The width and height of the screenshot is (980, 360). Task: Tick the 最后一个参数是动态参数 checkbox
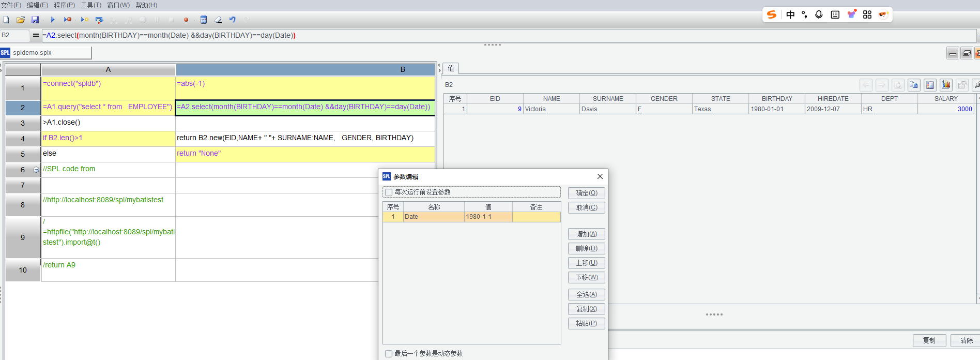pyautogui.click(x=389, y=354)
